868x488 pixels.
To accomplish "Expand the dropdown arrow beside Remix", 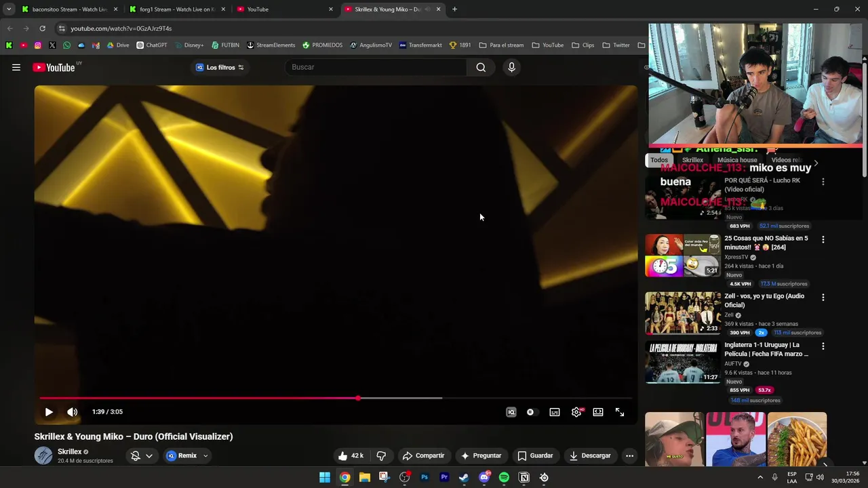I will point(205,455).
